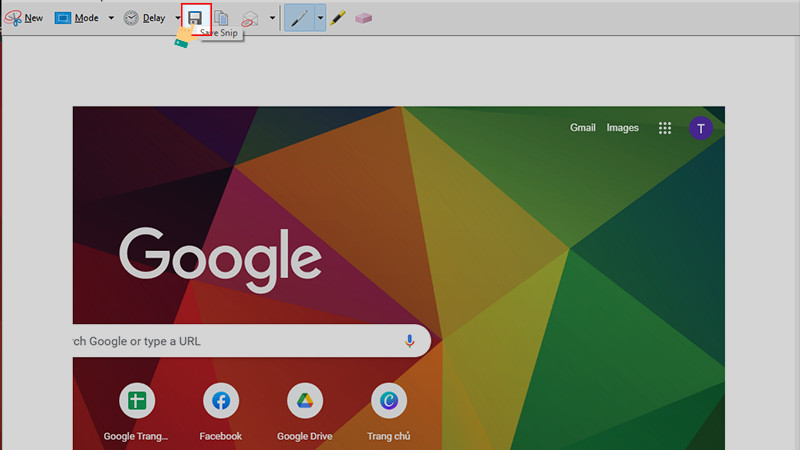The image size is (800, 450).
Task: Open the Send Snip dropdown arrow
Action: 272,18
